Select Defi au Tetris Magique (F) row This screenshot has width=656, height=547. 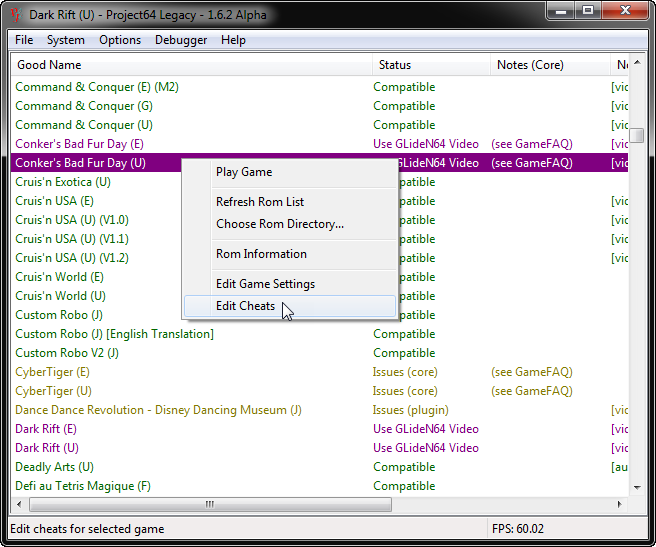coord(320,486)
